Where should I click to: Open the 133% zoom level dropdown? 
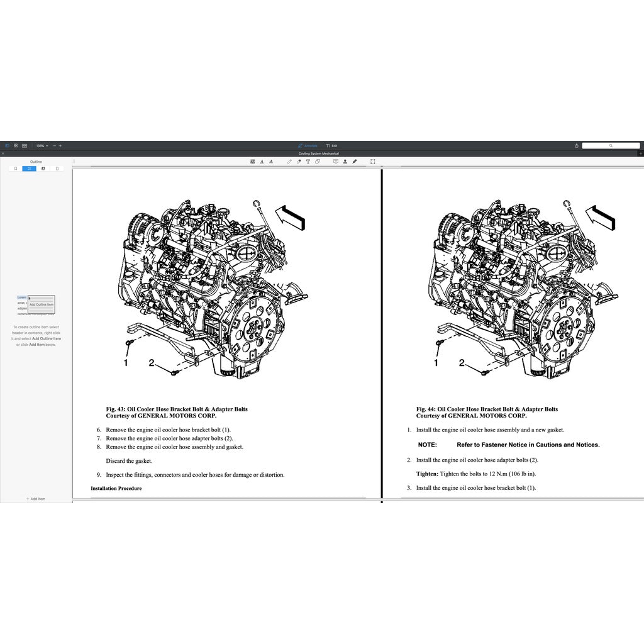(x=42, y=145)
